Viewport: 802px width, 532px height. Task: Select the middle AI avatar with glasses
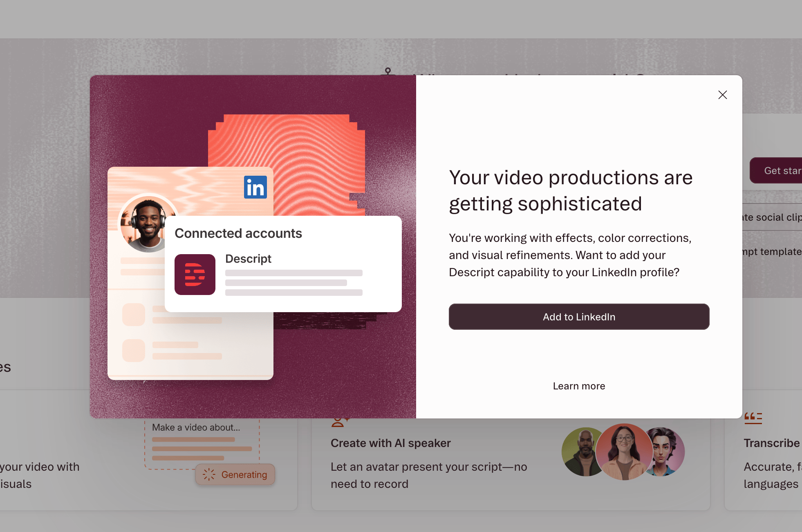pyautogui.click(x=624, y=452)
